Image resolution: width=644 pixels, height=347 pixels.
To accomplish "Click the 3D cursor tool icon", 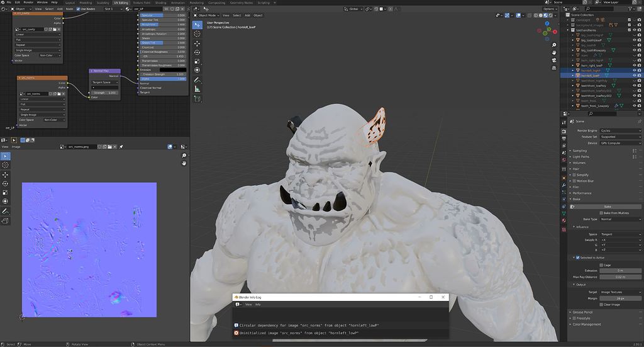I will (197, 34).
